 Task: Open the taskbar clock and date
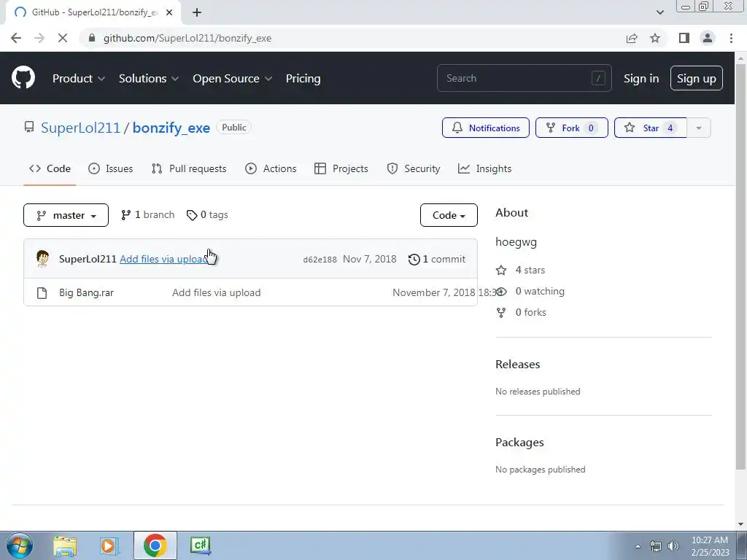pyautogui.click(x=710, y=546)
